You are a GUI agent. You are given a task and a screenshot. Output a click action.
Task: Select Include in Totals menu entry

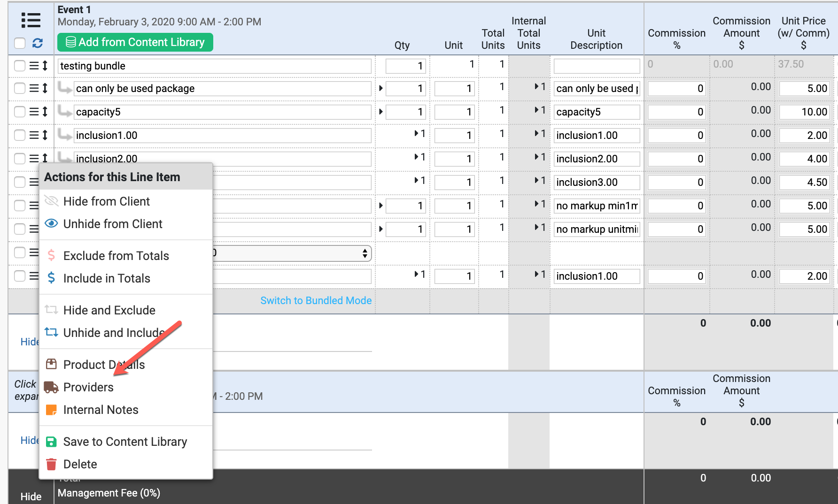click(x=126, y=278)
